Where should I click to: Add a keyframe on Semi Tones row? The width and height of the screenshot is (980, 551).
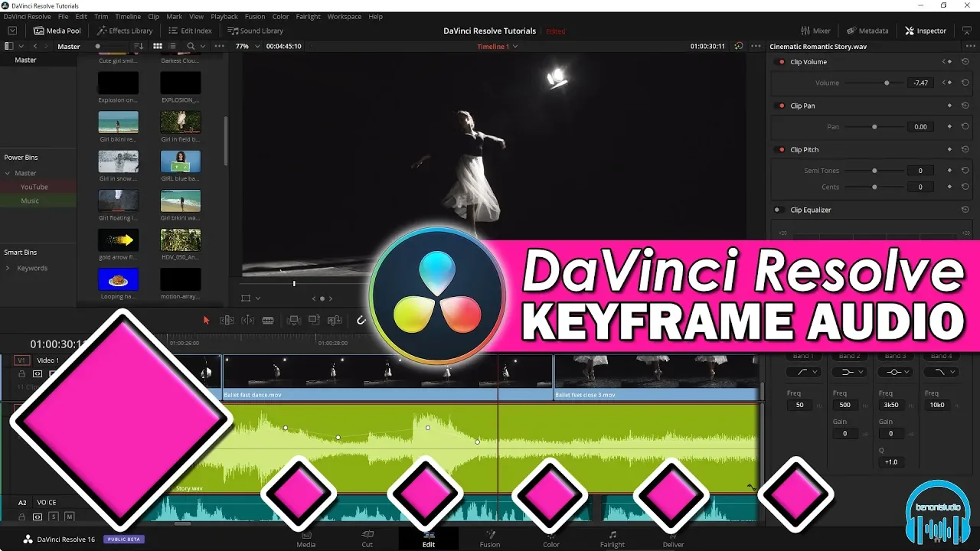949,171
